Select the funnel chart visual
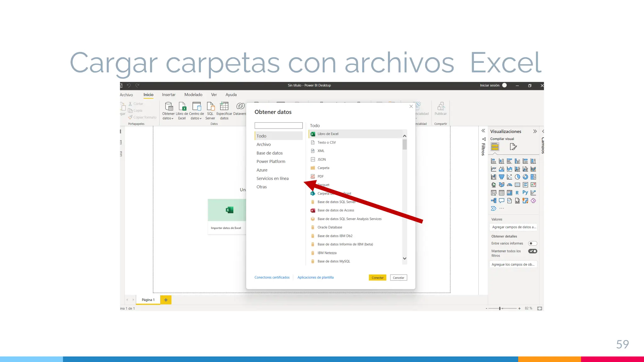 tap(502, 177)
